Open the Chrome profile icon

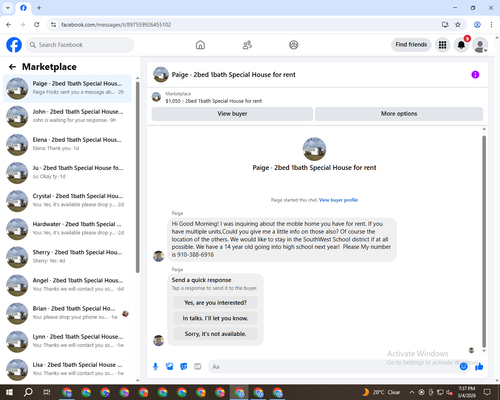click(x=477, y=25)
